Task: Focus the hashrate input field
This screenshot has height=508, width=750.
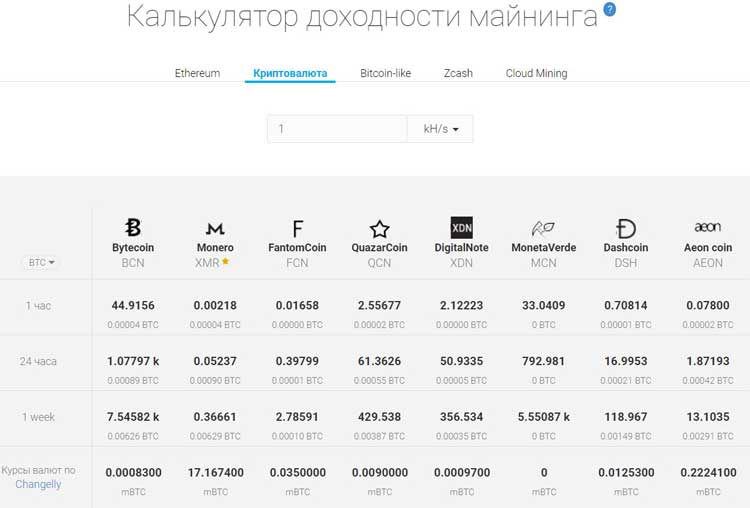Action: [x=337, y=129]
